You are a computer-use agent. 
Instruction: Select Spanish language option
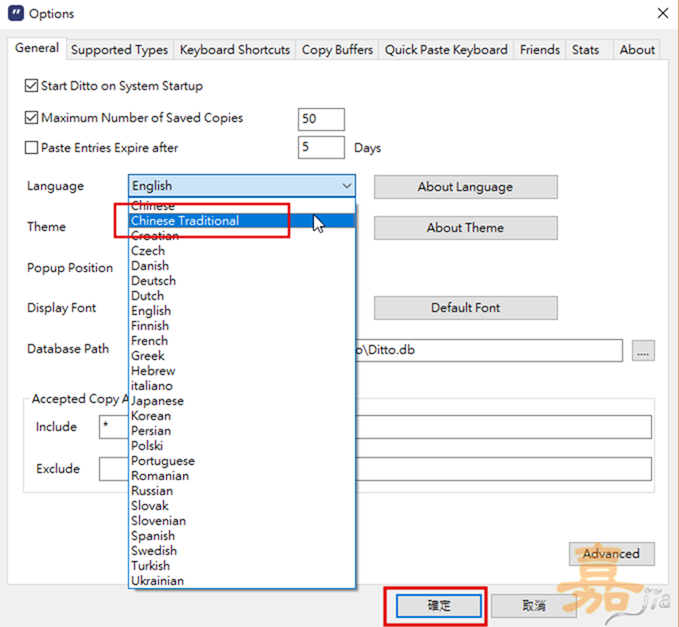[x=242, y=536]
